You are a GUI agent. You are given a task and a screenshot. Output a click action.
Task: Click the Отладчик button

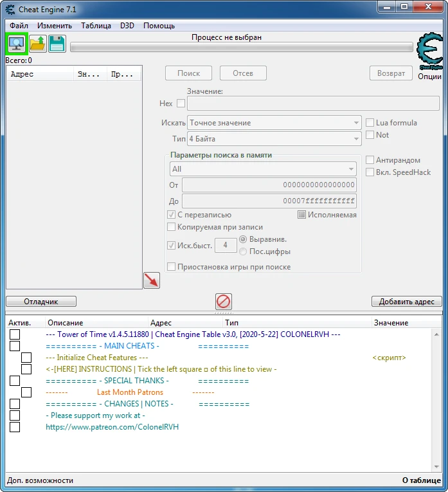point(41,302)
